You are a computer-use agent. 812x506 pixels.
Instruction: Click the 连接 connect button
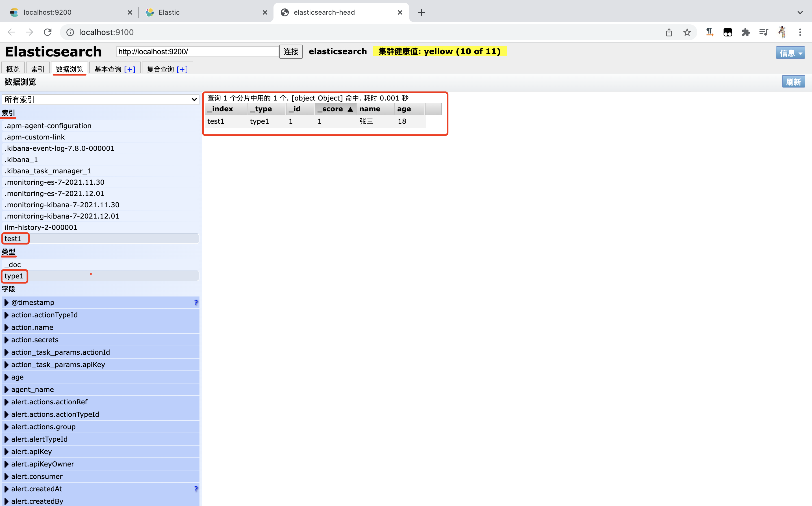(x=291, y=52)
